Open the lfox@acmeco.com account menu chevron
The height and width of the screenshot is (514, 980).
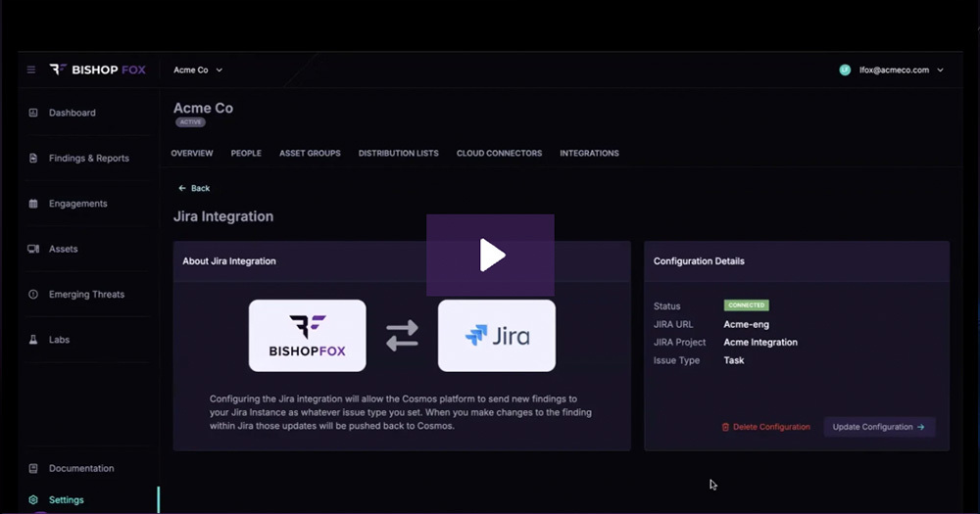pyautogui.click(x=940, y=70)
